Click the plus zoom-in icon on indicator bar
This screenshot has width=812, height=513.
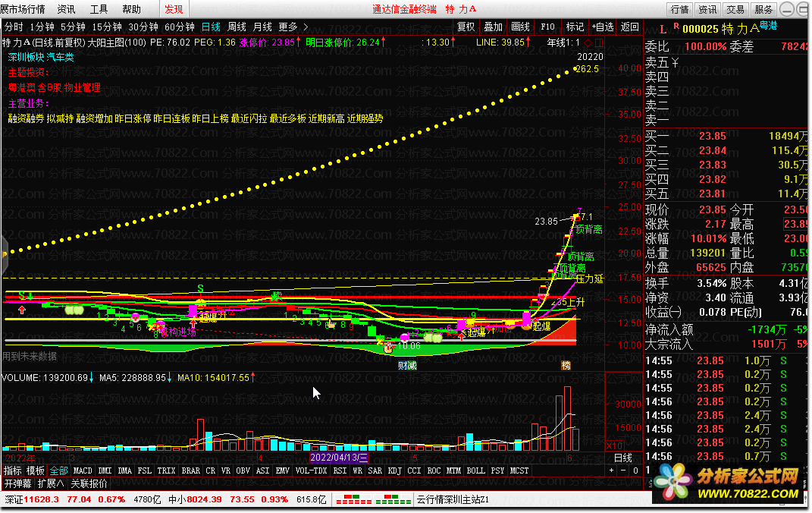pyautogui.click(x=612, y=471)
